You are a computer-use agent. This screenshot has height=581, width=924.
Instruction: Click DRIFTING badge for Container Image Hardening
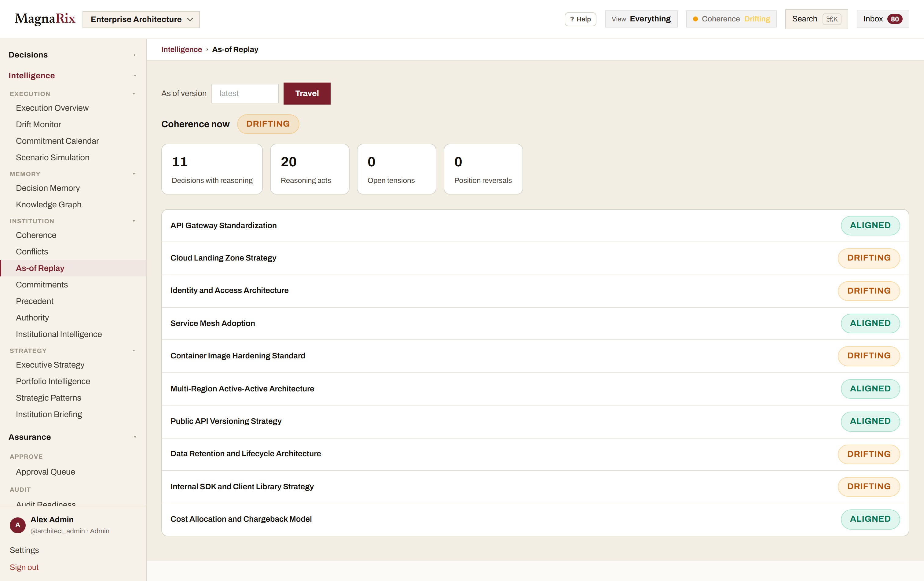click(869, 356)
